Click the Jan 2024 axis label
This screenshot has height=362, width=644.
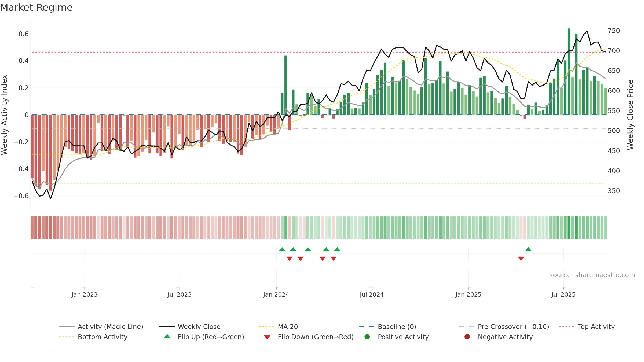coord(276,294)
